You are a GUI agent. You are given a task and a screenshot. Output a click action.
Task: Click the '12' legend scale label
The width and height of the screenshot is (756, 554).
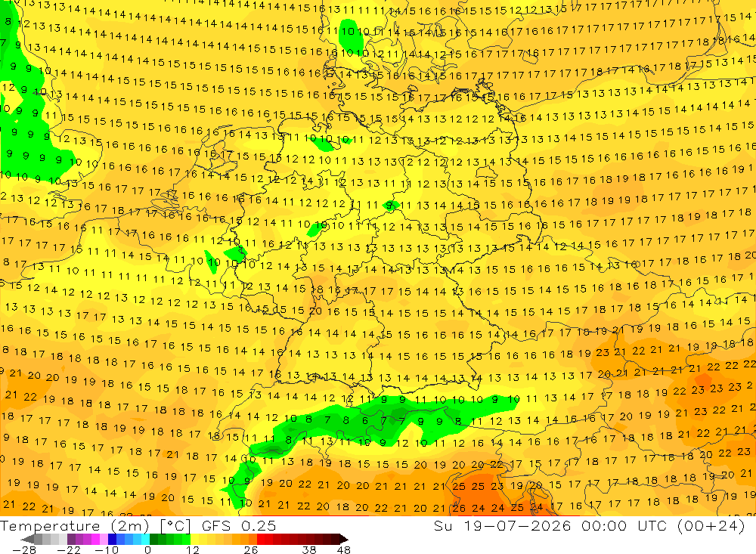(x=192, y=550)
